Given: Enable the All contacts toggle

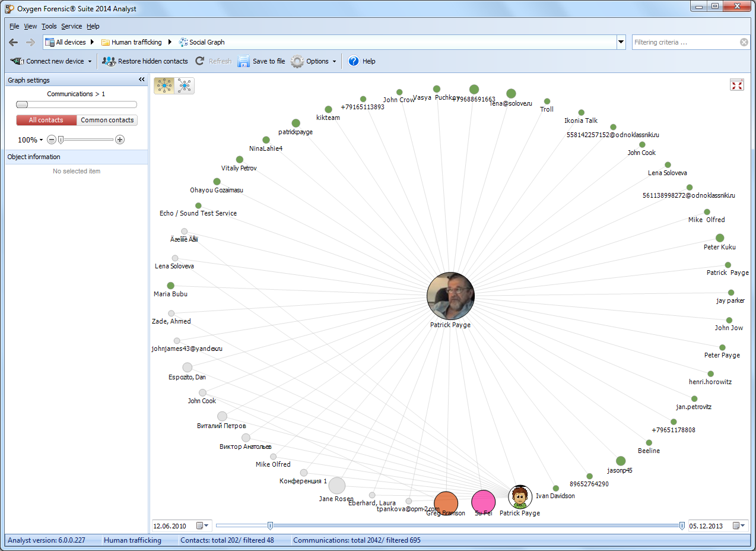Looking at the screenshot, I should 46,120.
